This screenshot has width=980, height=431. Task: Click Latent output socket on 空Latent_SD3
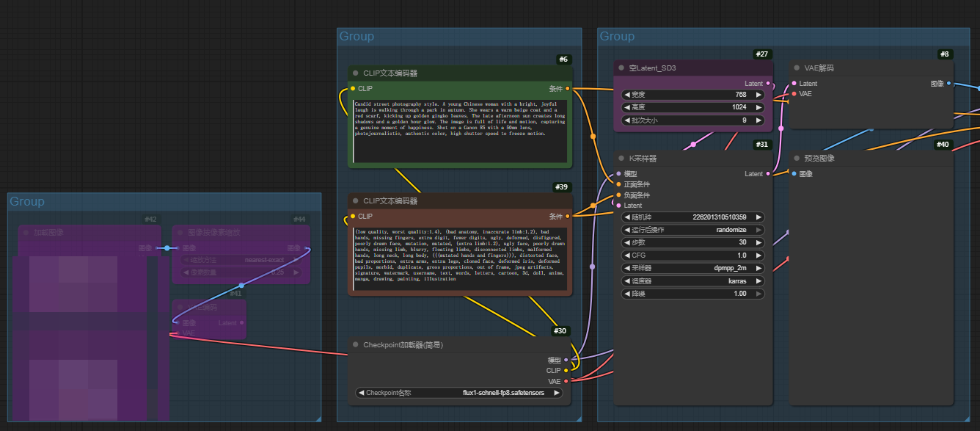(768, 84)
